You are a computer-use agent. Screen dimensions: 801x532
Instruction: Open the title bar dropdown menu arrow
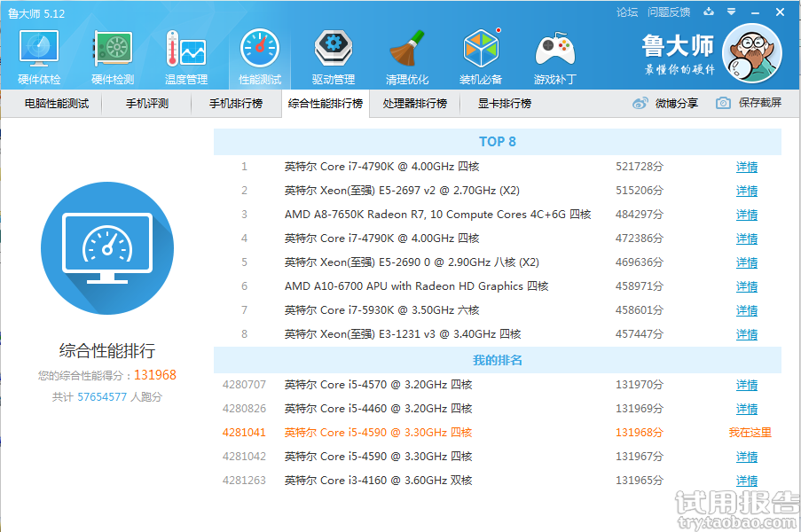[732, 12]
